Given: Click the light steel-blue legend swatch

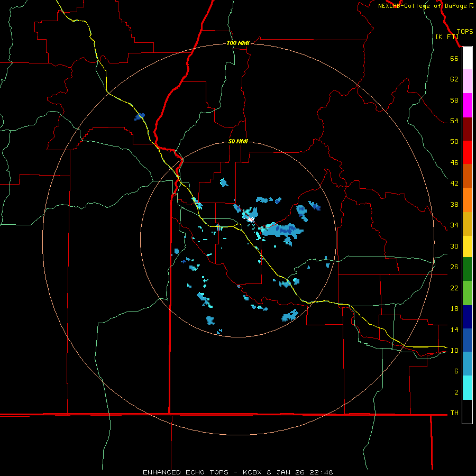Looking at the screenshot, I should (467, 364).
